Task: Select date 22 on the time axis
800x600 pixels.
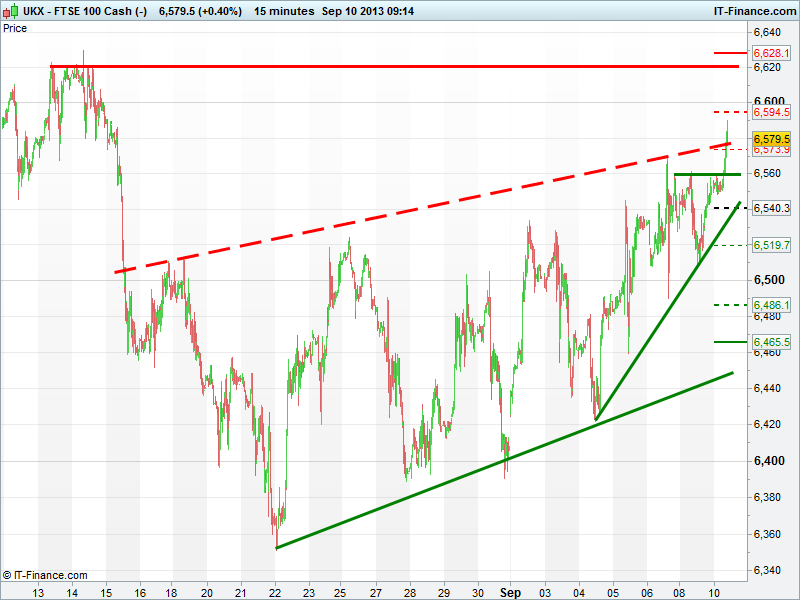Action: tap(274, 592)
